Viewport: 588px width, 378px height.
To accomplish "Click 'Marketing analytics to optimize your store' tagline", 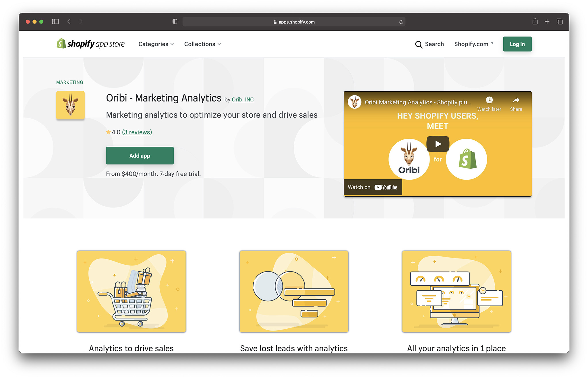I will 212,115.
